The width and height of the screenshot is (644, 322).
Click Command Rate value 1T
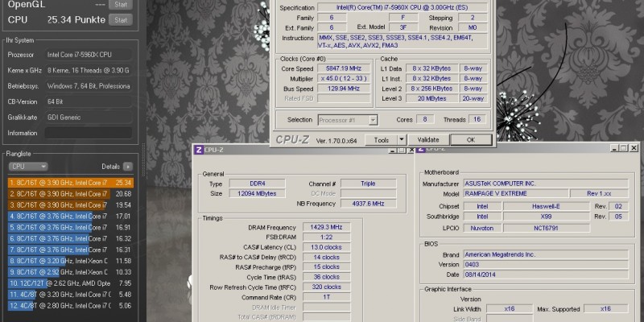(x=327, y=297)
